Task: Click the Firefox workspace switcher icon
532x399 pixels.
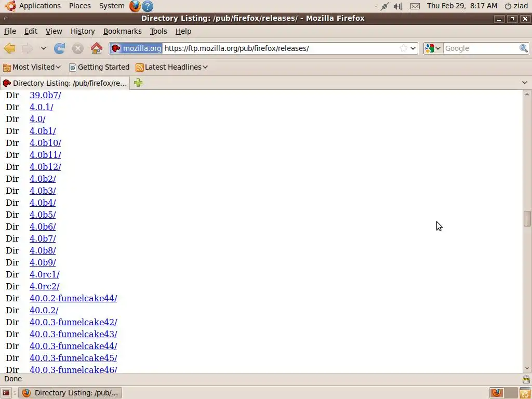Action: pos(496,393)
